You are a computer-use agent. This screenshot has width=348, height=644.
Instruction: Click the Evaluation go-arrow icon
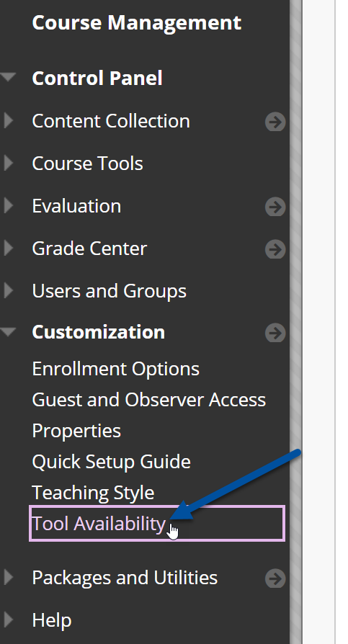tap(275, 207)
